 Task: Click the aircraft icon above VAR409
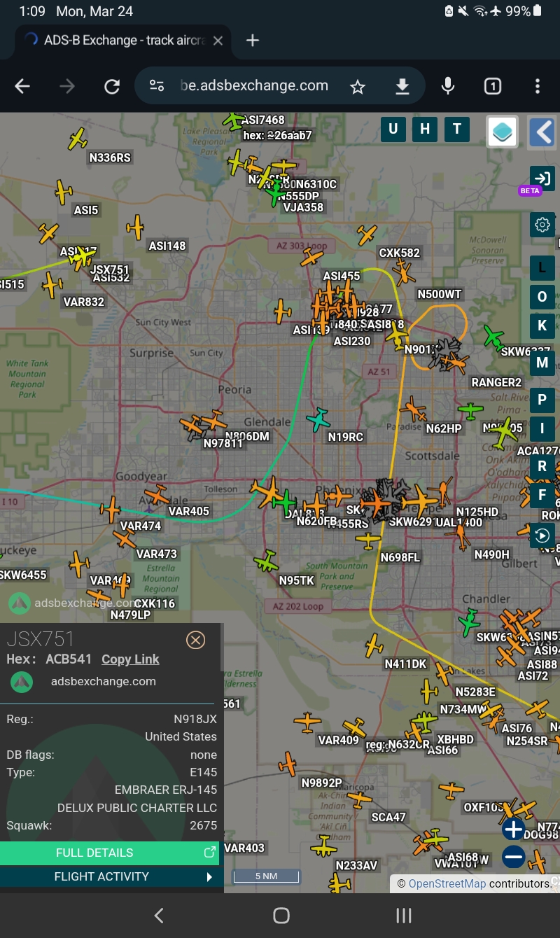pyautogui.click(x=307, y=722)
